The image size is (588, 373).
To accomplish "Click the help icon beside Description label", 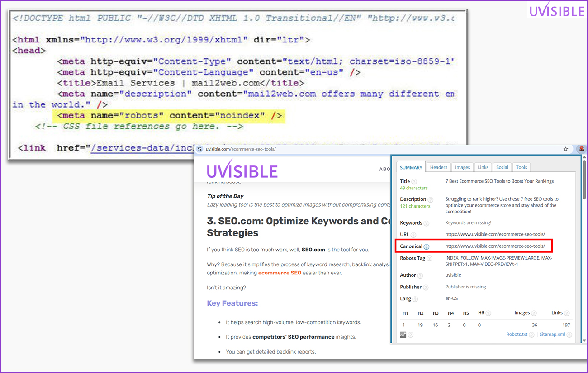I will point(431,200).
